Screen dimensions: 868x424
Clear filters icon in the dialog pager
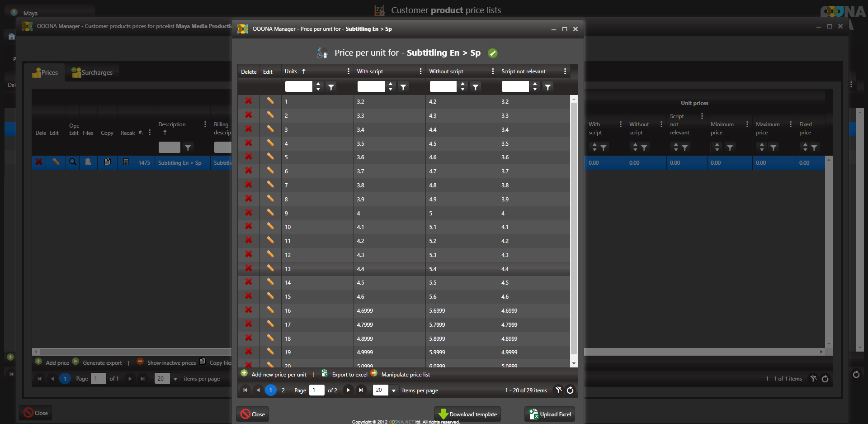[559, 390]
